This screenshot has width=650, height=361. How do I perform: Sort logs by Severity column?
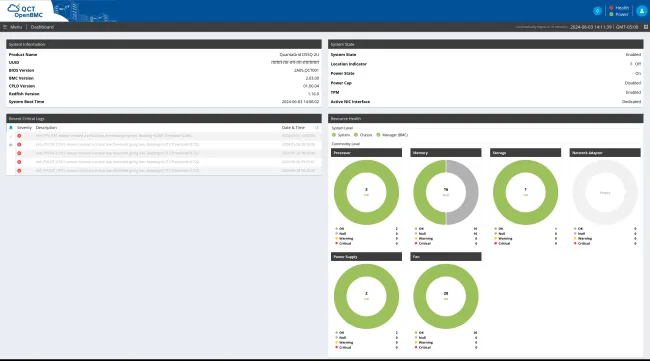coord(24,128)
